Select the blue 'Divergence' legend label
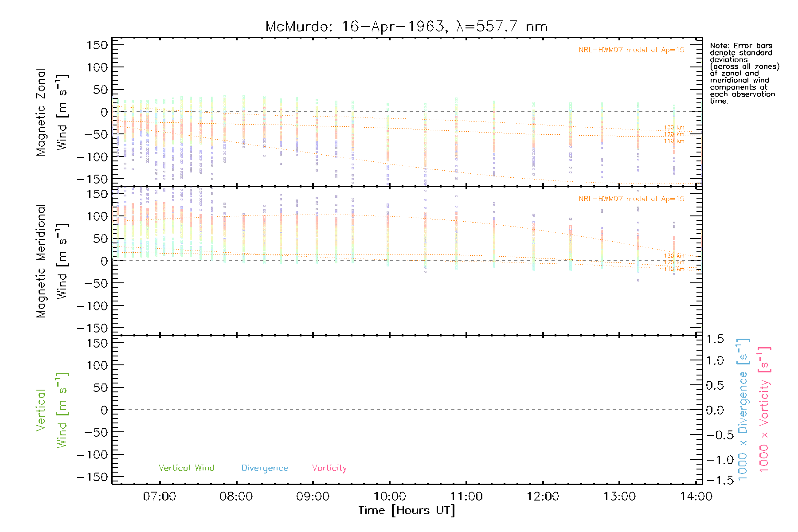798x532 pixels. [x=265, y=468]
